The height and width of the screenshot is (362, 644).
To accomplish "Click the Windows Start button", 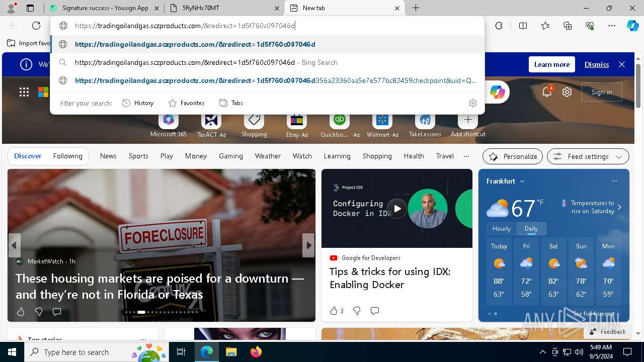I will point(12,352).
